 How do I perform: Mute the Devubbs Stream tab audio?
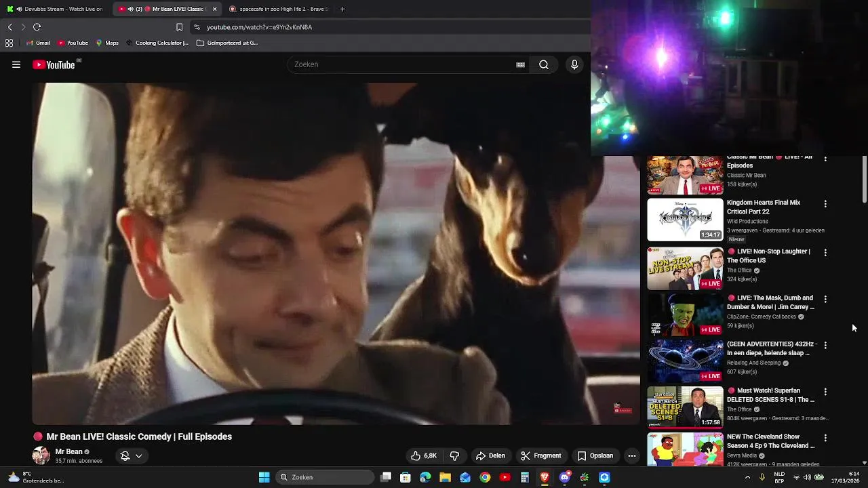coord(18,9)
